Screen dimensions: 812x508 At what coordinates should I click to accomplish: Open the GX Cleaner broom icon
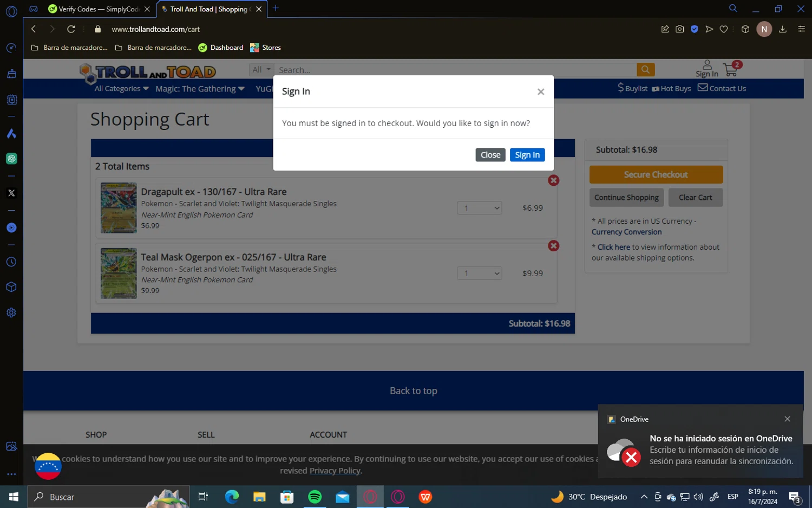11,74
